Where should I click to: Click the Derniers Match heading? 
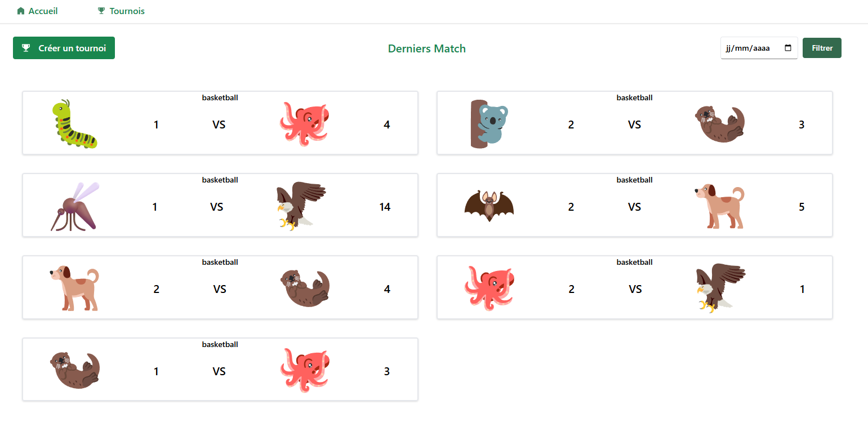(426, 49)
